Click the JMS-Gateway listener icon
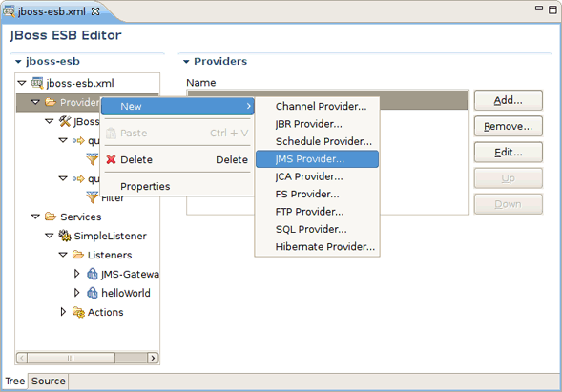The height and width of the screenshot is (392, 562). click(93, 274)
